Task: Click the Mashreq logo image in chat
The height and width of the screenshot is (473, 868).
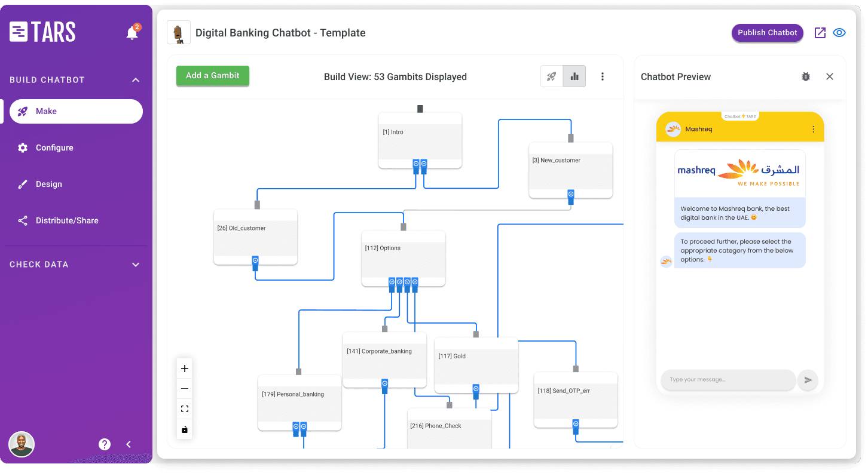Action: click(740, 173)
